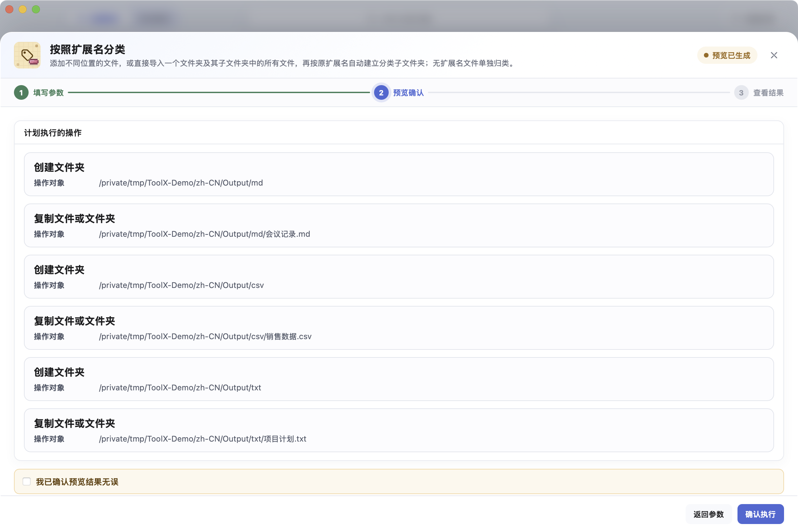Click the path ending in 项目计划.txt
The height and width of the screenshot is (532, 798).
[x=202, y=439]
